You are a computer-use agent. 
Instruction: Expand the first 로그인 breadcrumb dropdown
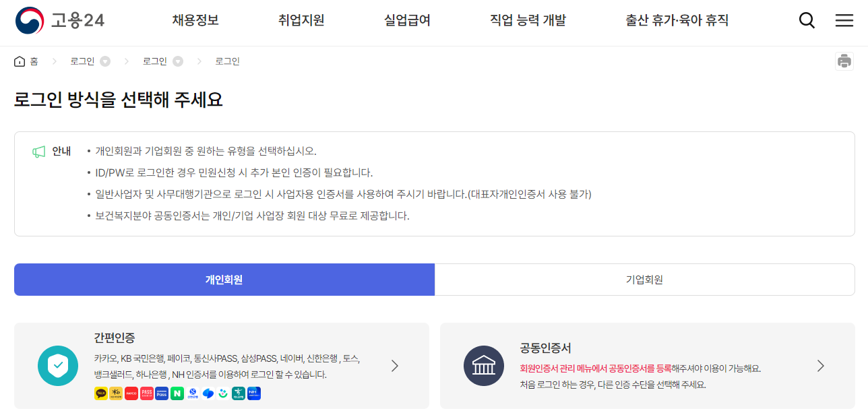pos(104,61)
